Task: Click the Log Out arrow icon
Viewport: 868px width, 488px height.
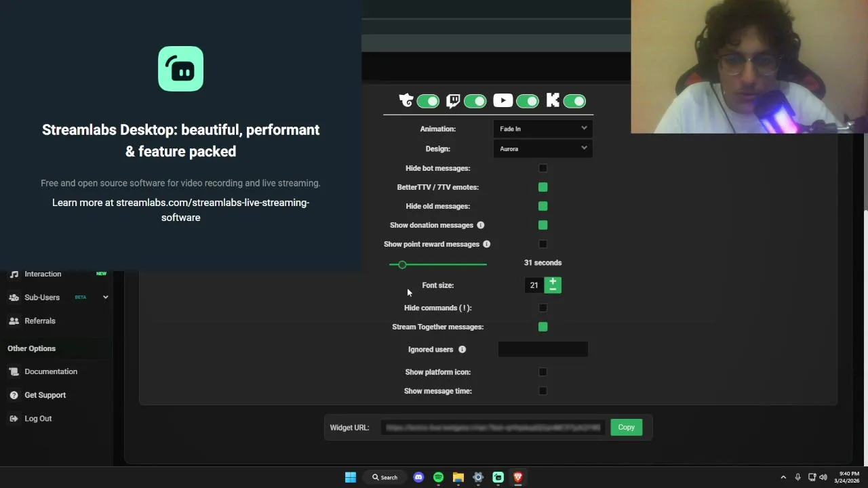Action: click(14, 419)
